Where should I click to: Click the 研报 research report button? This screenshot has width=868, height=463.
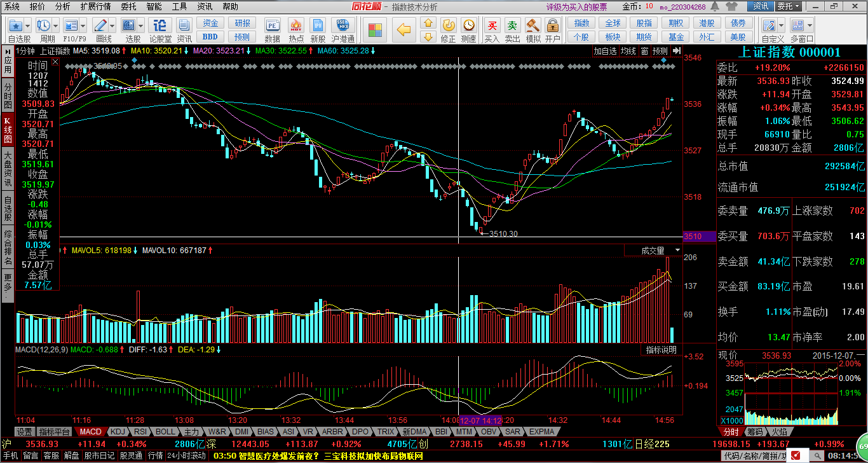(x=242, y=23)
